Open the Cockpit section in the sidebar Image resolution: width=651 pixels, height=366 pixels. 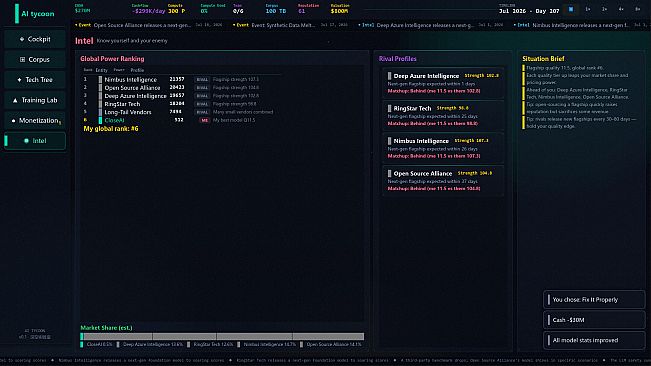(x=35, y=39)
